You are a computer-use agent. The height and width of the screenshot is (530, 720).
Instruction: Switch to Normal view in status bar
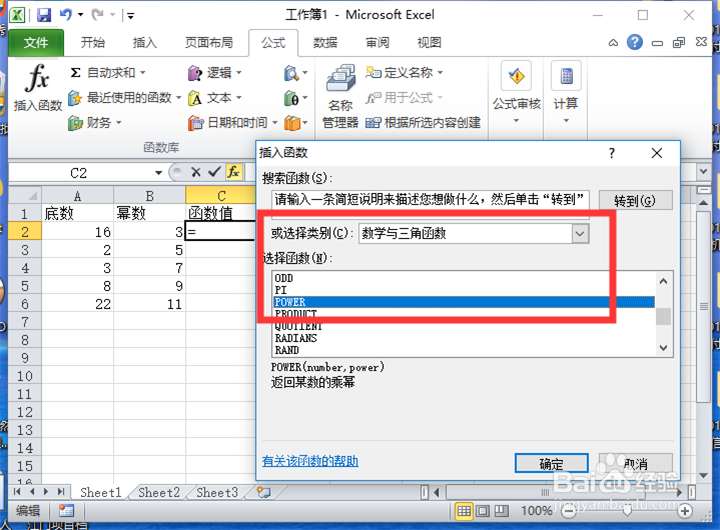pyautogui.click(x=464, y=511)
